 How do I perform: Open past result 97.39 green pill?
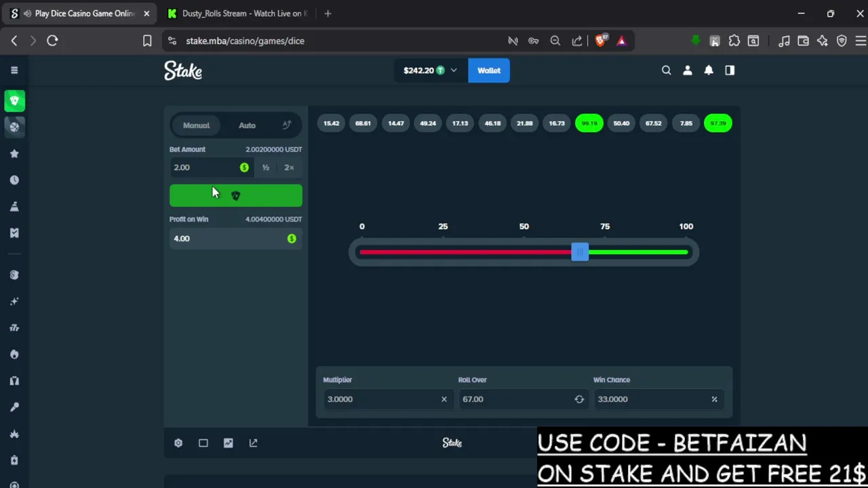pos(718,123)
